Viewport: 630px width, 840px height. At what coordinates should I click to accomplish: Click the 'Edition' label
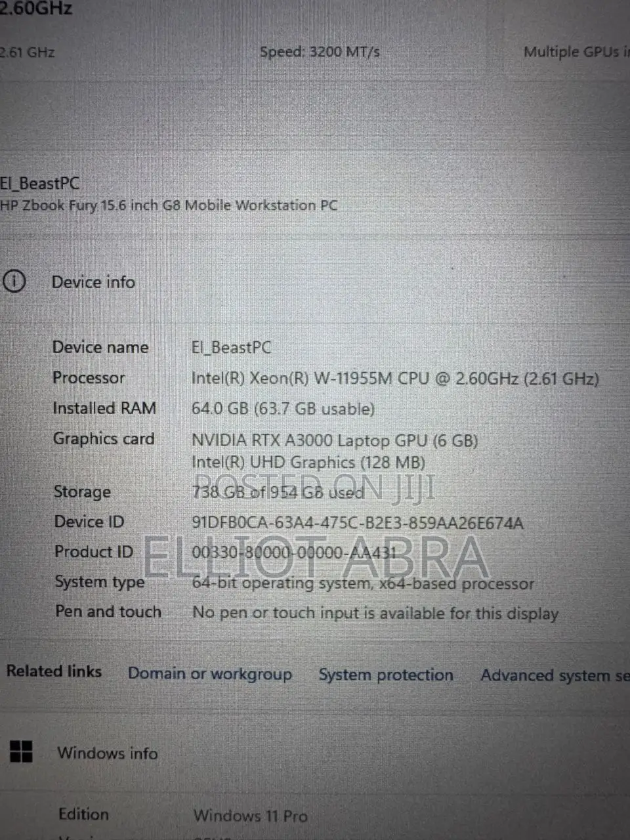[x=83, y=814]
